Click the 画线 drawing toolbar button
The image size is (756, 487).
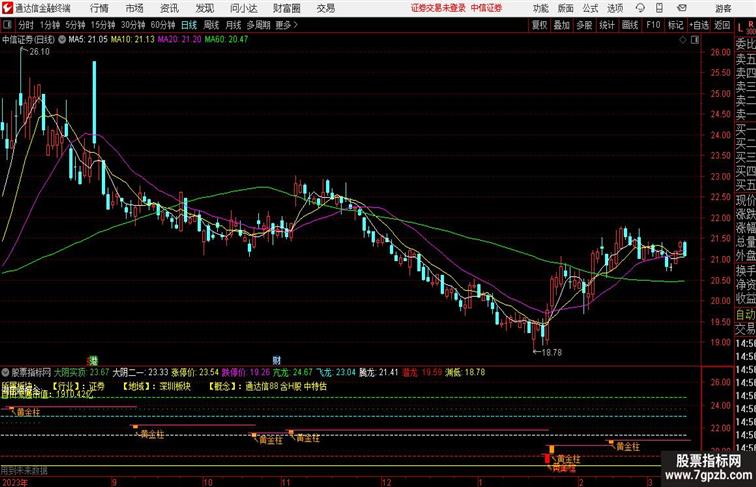tap(630, 25)
